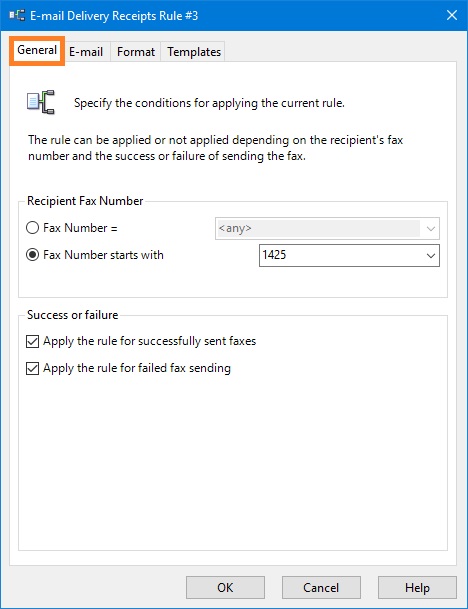Open the 1425 starts-with dropdown arrow
The width and height of the screenshot is (468, 609).
coord(430,256)
